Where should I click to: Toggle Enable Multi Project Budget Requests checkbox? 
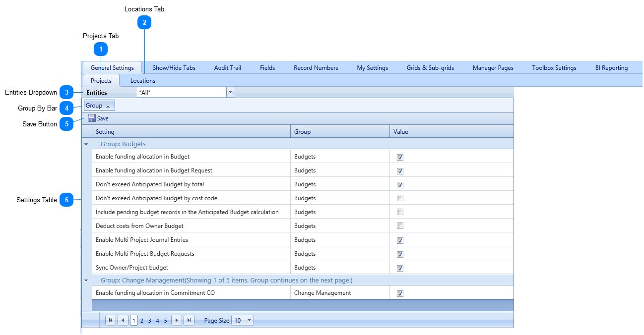point(400,254)
